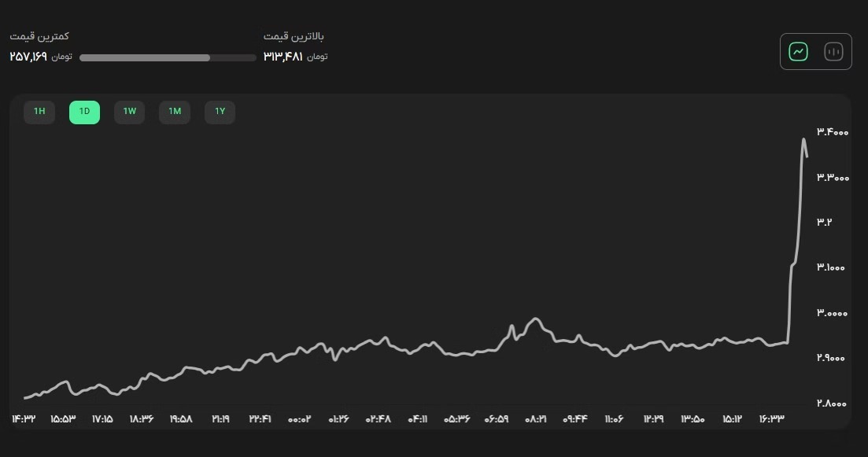Switch to the line chart view icon
This screenshot has height=457, width=868.
(799, 52)
